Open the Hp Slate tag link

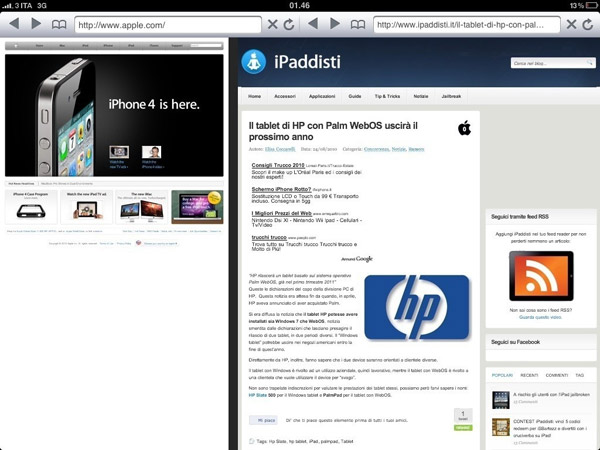(277, 442)
